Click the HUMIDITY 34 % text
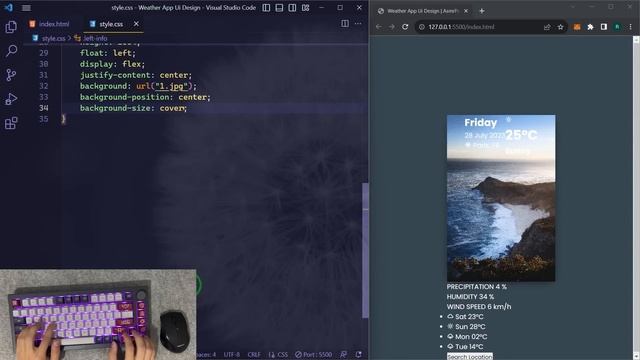 (x=470, y=297)
